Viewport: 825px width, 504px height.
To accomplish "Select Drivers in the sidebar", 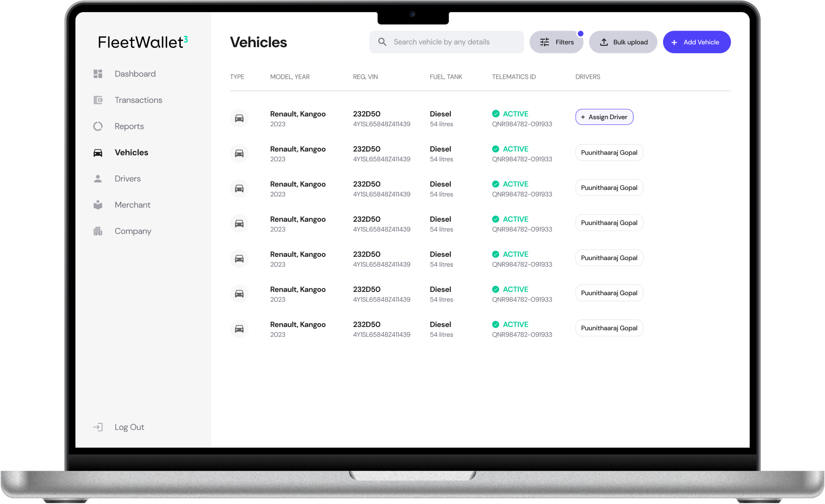I will coord(128,179).
